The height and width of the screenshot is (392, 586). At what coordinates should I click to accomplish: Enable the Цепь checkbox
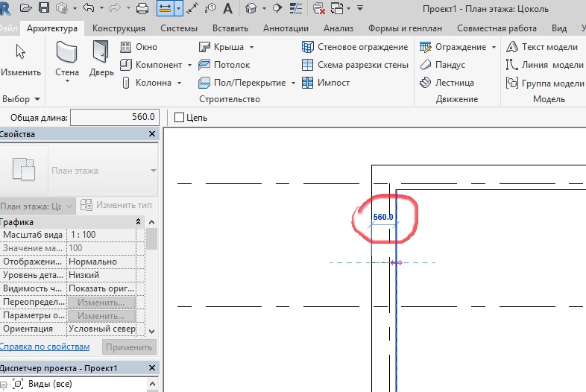[x=179, y=117]
